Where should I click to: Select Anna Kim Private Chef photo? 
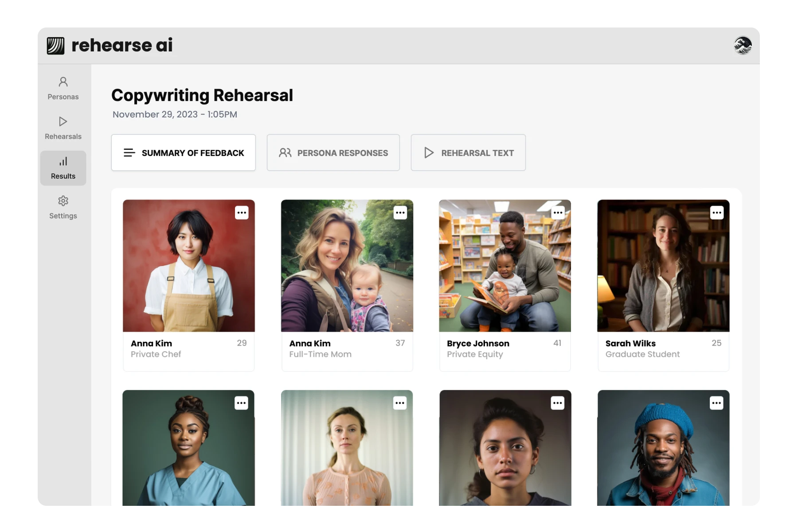[189, 266]
